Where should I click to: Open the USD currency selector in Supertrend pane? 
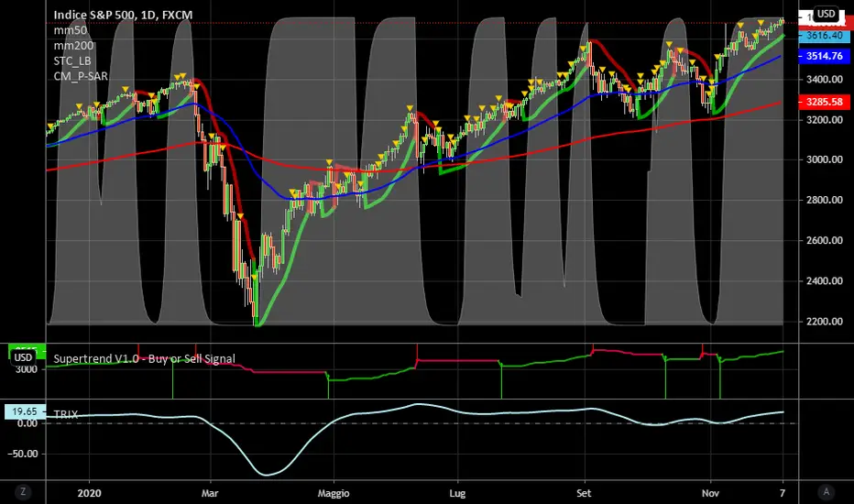point(23,357)
